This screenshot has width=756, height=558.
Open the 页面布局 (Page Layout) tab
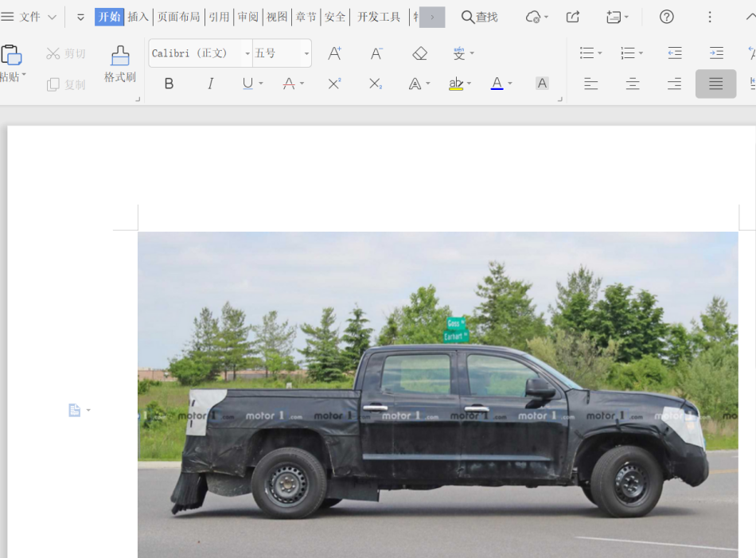coord(178,17)
